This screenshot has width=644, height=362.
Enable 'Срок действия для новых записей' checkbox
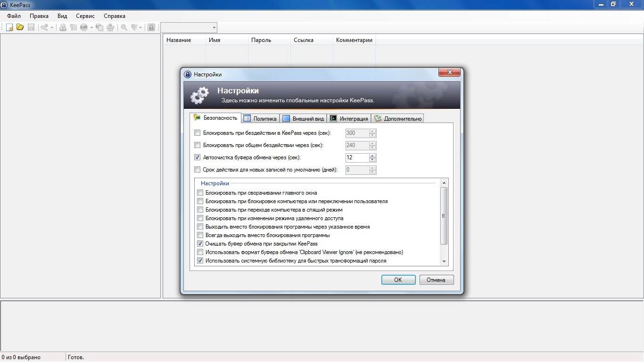click(198, 170)
